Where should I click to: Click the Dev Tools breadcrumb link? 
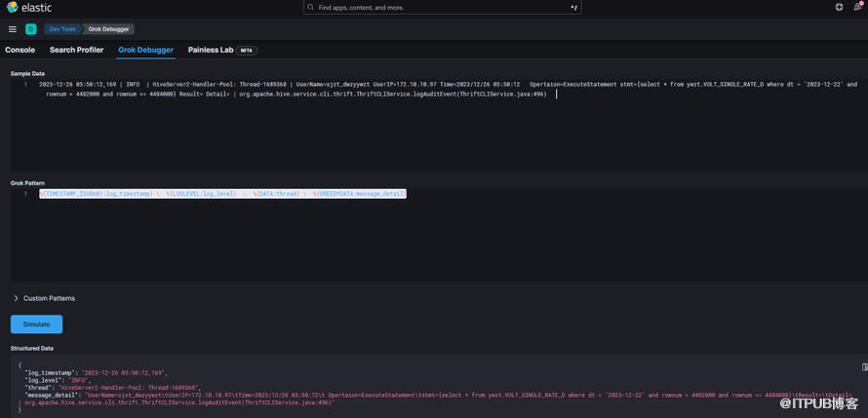coord(61,29)
